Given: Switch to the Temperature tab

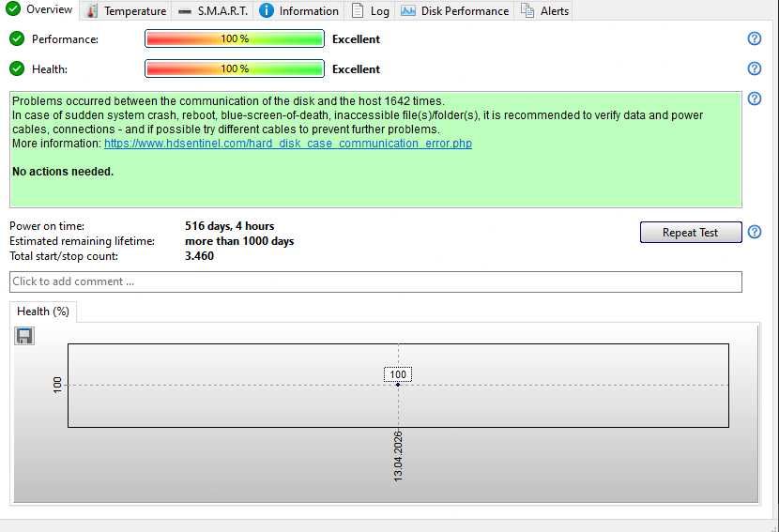Looking at the screenshot, I should tap(126, 11).
